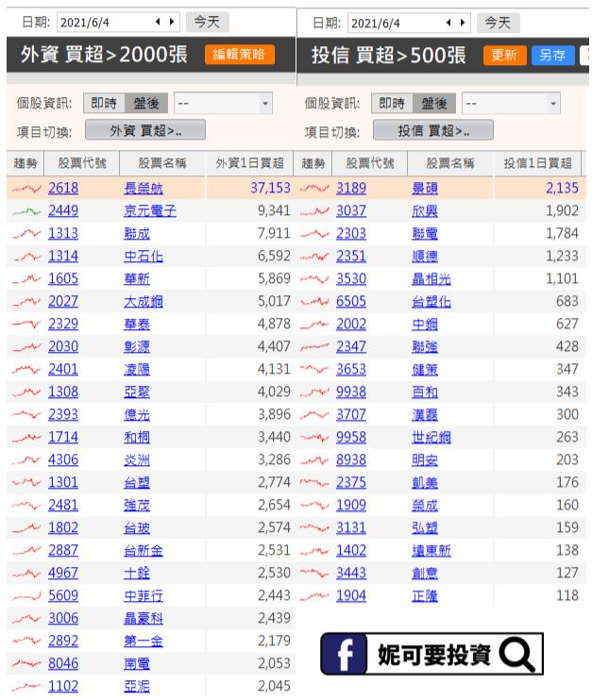Click value 37,153 for 長榮航

pyautogui.click(x=270, y=189)
